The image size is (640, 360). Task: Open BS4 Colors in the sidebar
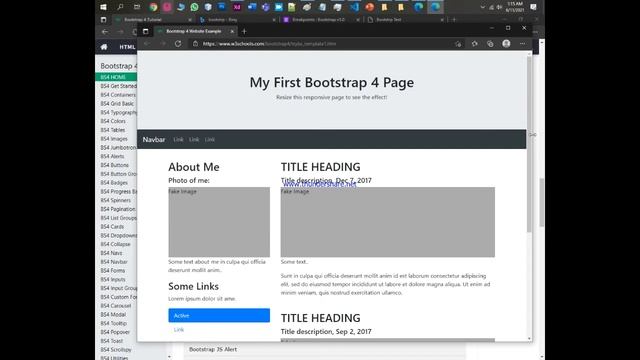pyautogui.click(x=113, y=121)
